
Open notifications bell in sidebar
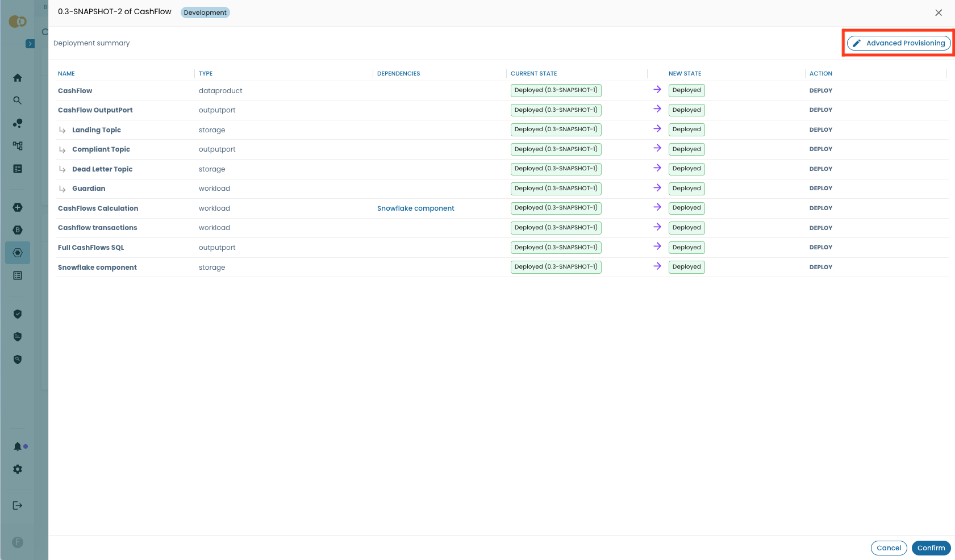(x=18, y=446)
